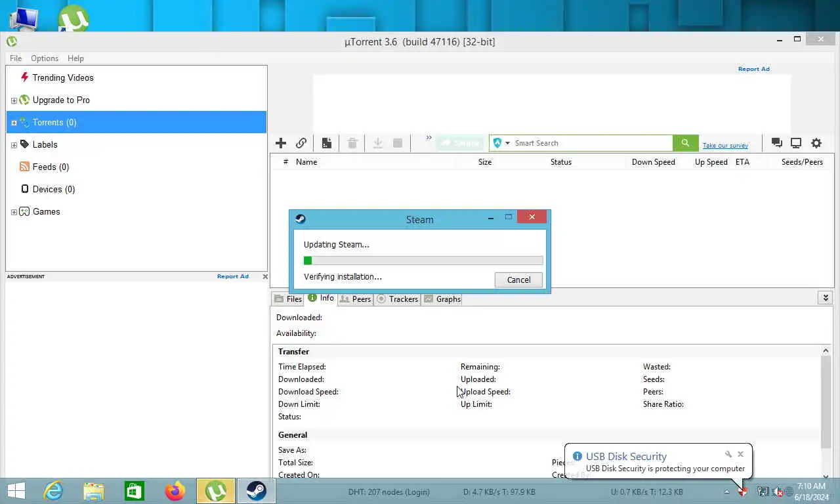Viewport: 840px width, 504px height.
Task: Switch to the Graphs tab
Action: click(442, 299)
